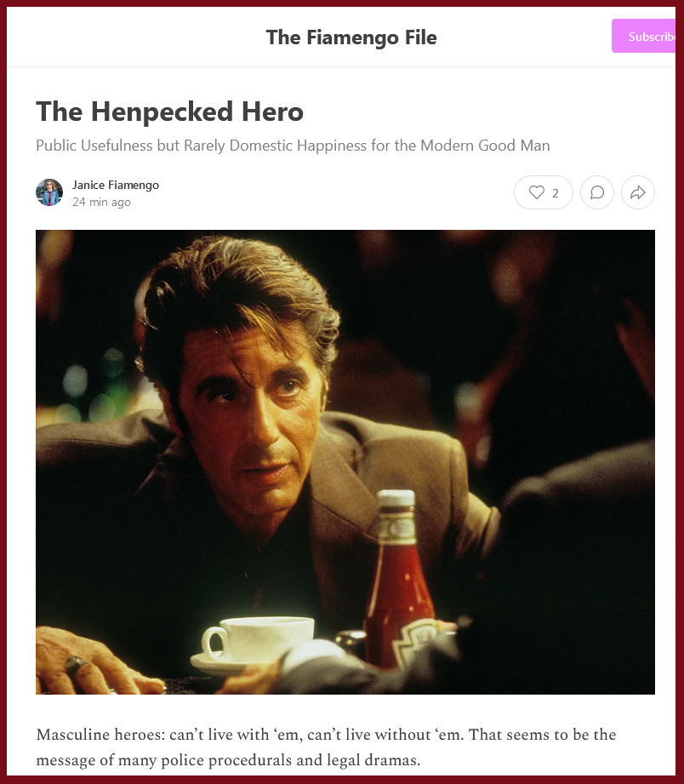Click the ketchup bottle in the photo
684x784 pixels.
point(399,580)
